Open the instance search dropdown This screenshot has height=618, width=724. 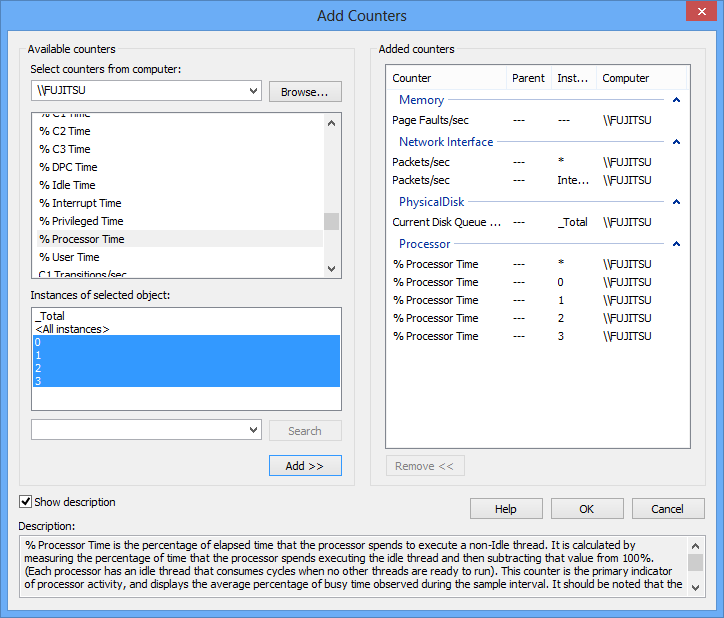pos(252,430)
